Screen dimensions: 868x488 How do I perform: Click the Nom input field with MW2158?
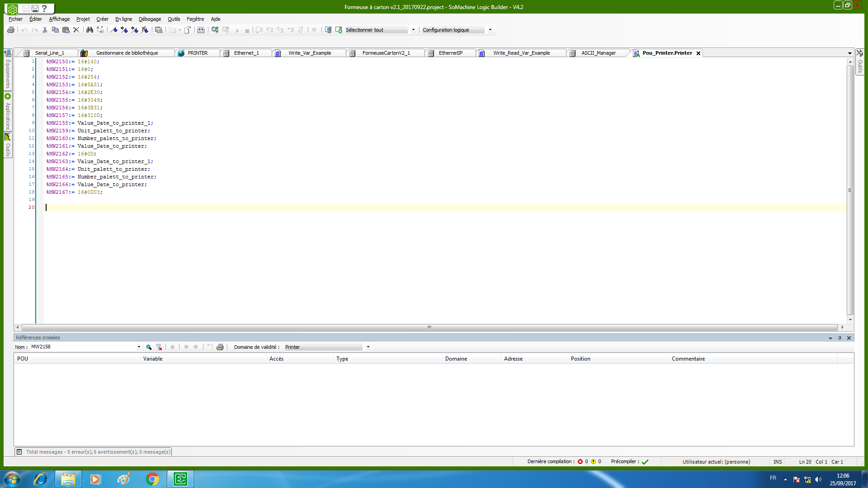tap(81, 347)
